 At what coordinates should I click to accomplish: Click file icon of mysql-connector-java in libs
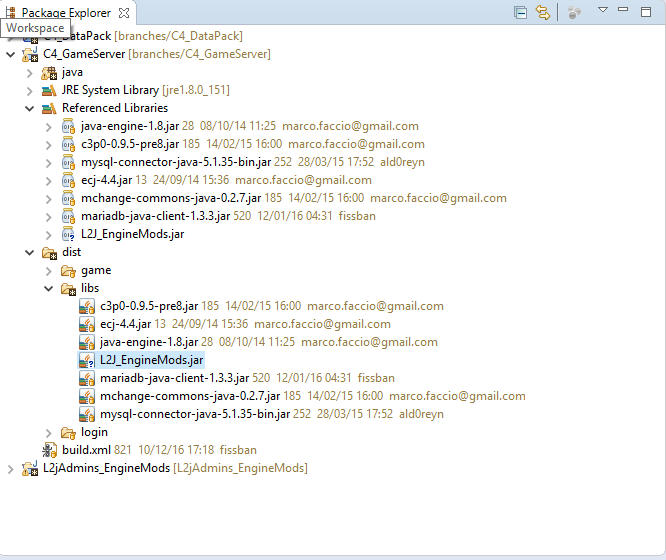point(87,414)
